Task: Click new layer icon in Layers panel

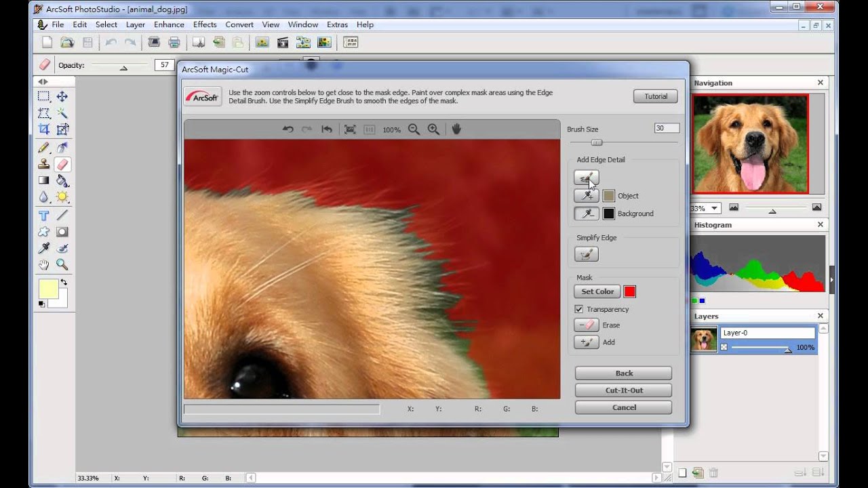Action: click(683, 472)
